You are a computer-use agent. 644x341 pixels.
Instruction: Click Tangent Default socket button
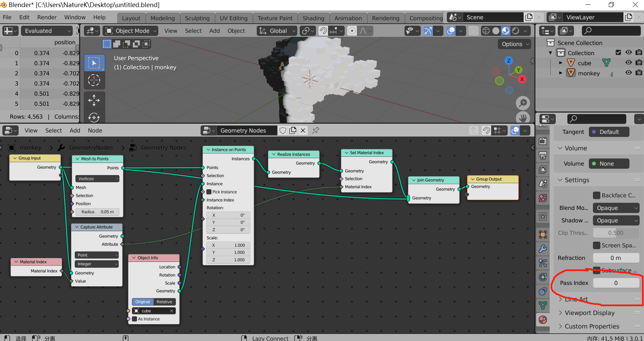click(609, 132)
